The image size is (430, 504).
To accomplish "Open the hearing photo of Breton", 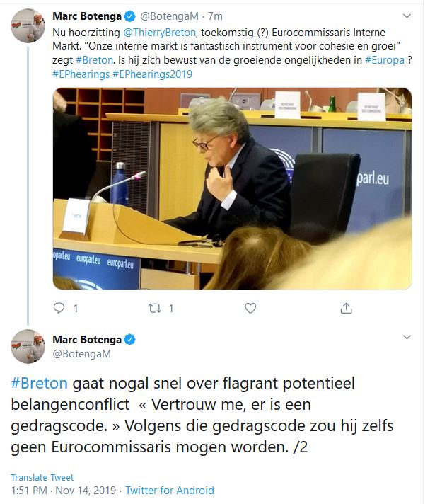I will [232, 189].
